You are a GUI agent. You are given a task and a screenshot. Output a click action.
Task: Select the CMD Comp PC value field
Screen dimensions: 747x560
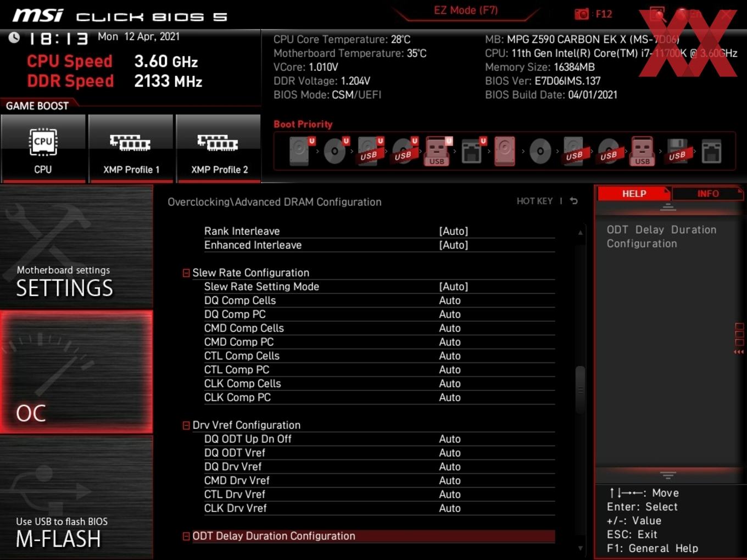[450, 342]
